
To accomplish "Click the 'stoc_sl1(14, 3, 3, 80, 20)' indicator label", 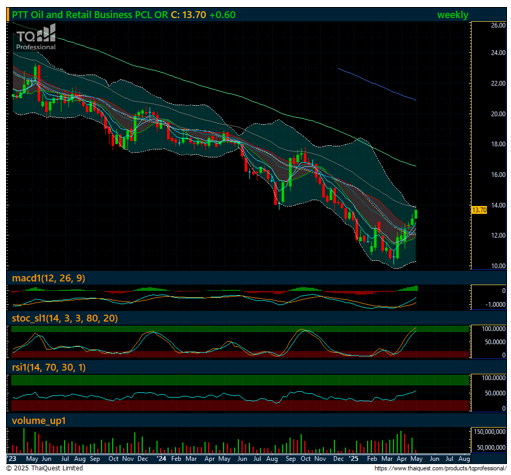I will [x=65, y=318].
